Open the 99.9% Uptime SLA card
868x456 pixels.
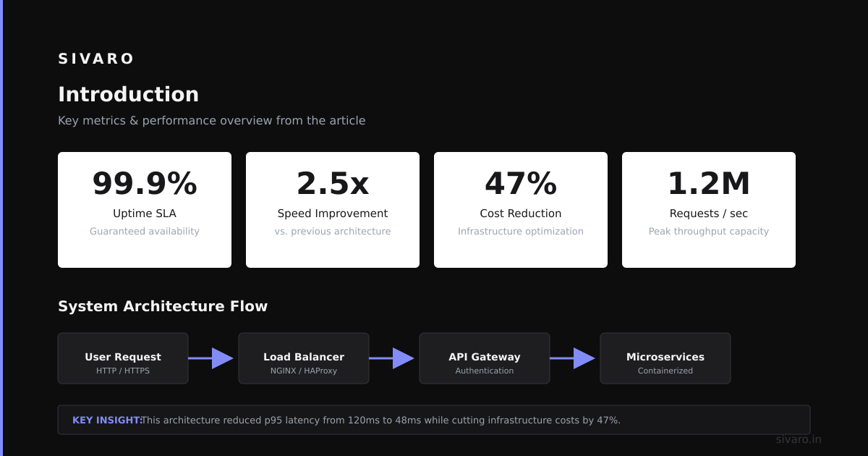pyautogui.click(x=145, y=210)
